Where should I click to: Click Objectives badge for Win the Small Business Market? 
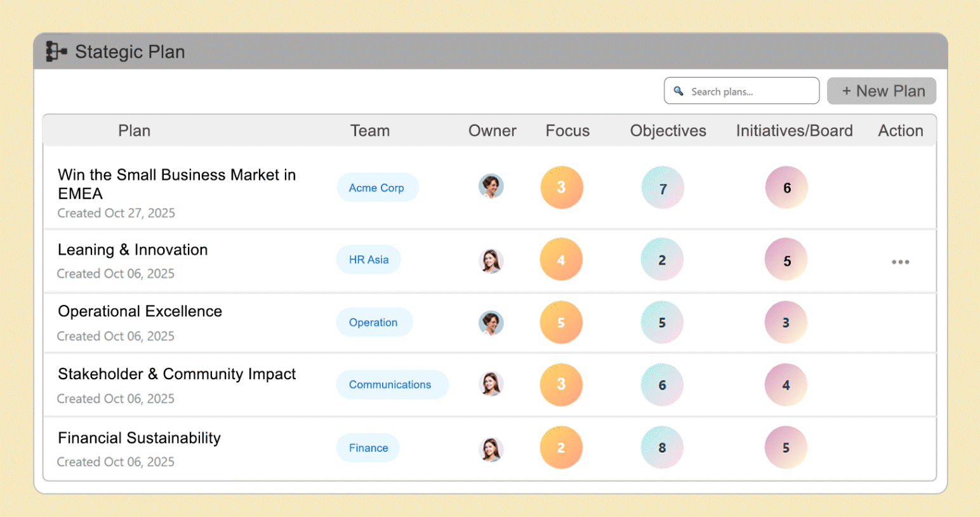[663, 188]
